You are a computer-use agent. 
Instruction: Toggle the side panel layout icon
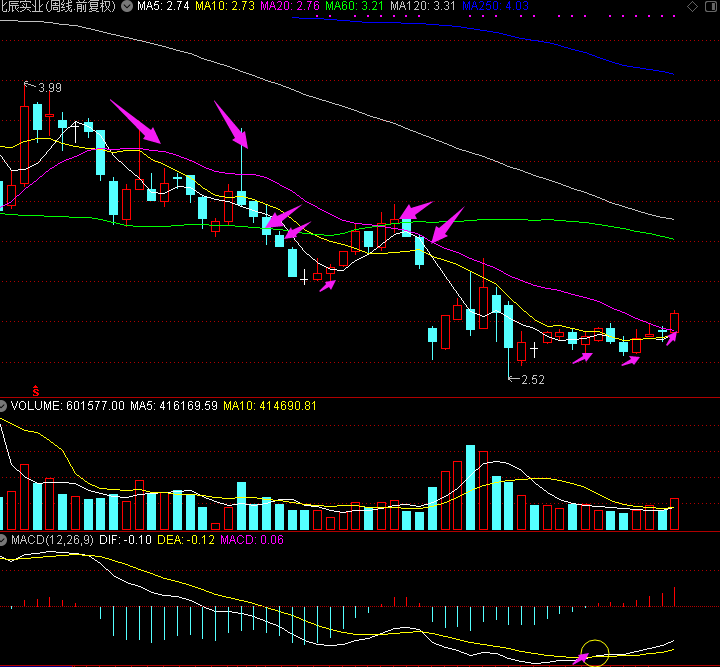(711, 6)
